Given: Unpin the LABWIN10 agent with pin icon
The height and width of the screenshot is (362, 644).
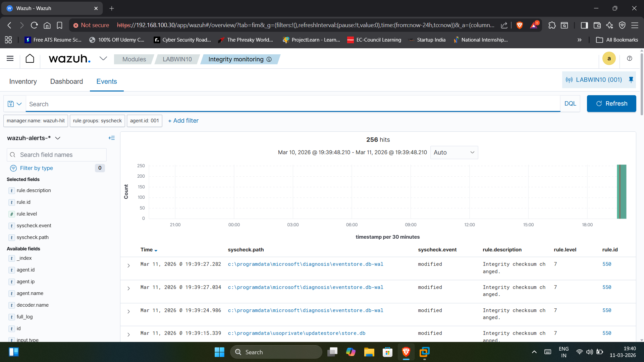Looking at the screenshot, I should coord(631,80).
